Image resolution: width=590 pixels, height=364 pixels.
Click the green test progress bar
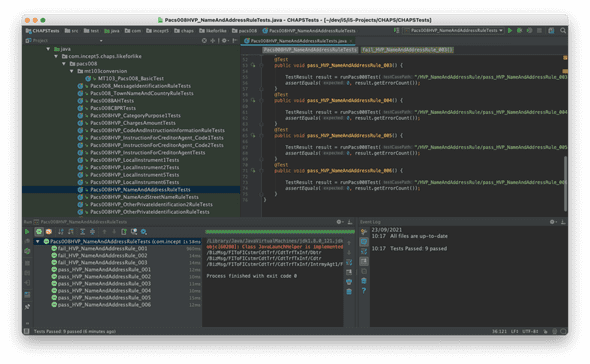pos(280,231)
